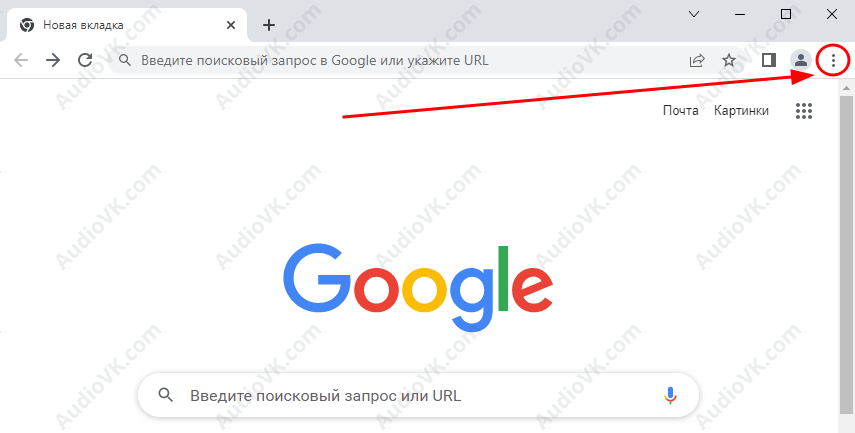Click the share page icon

point(697,61)
